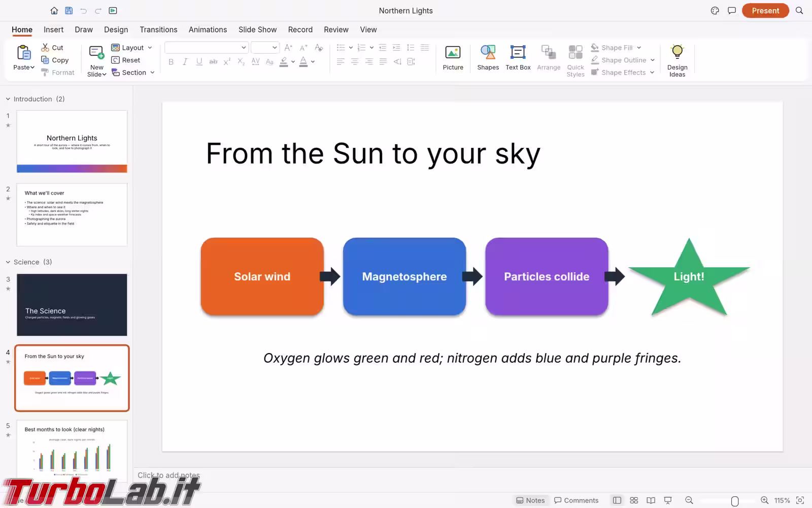Open Design Ideas lightbulb
Viewport: 812px width, 508px height.
point(677,60)
